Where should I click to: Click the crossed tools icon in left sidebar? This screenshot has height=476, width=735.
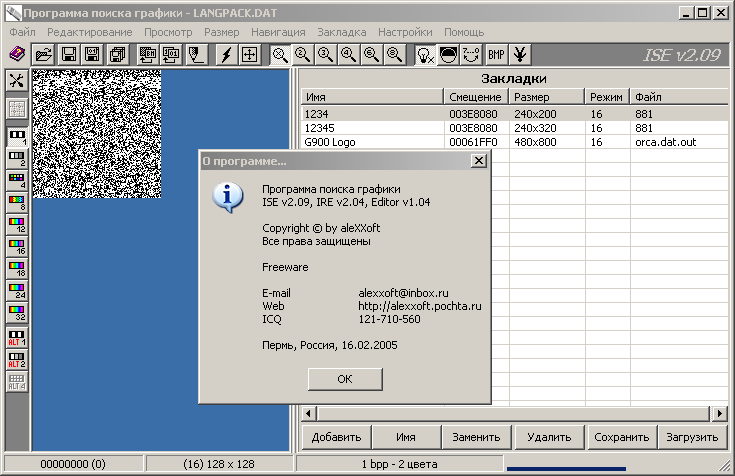click(x=16, y=81)
